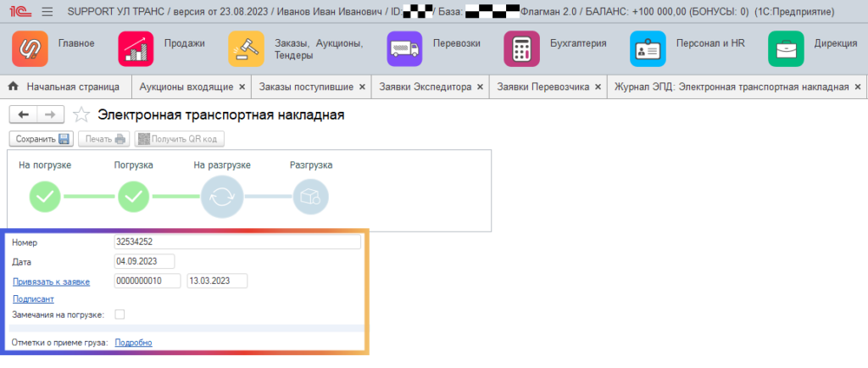This screenshot has height=368, width=868.
Task: Open the Заказы, Аукционы, Тендеры label
Action: click(319, 49)
